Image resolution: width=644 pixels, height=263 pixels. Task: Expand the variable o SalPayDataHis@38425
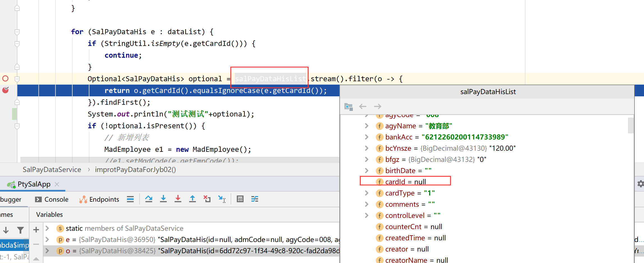pyautogui.click(x=47, y=251)
